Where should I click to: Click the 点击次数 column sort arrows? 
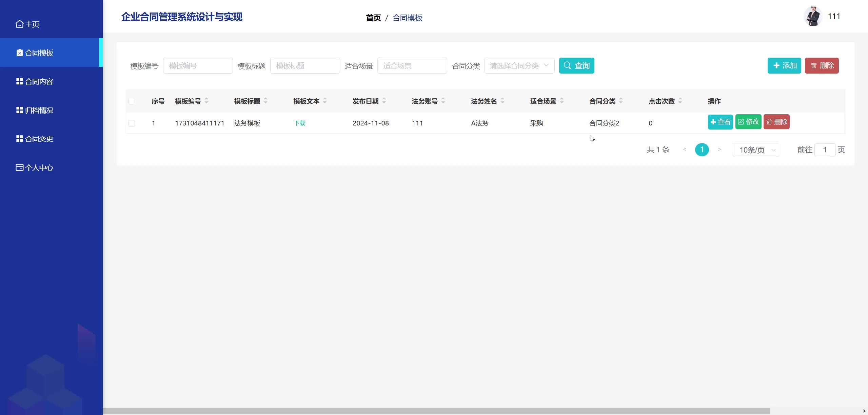click(680, 101)
